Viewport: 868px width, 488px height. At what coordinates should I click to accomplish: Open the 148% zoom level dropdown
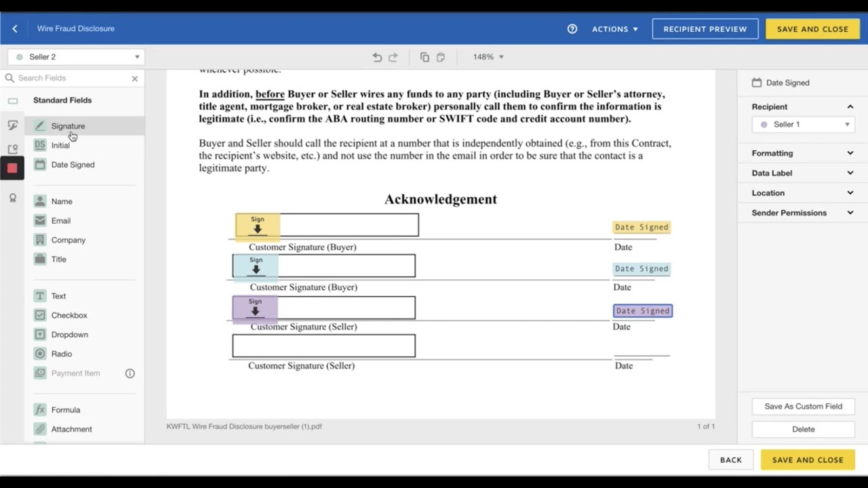pyautogui.click(x=488, y=57)
